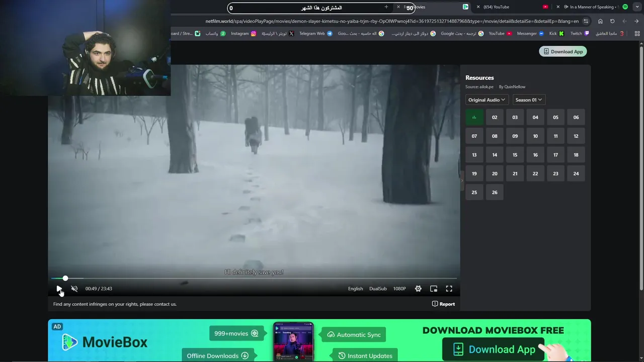Image resolution: width=644 pixels, height=362 pixels.
Task: Select episode 23
Action: pos(555,173)
